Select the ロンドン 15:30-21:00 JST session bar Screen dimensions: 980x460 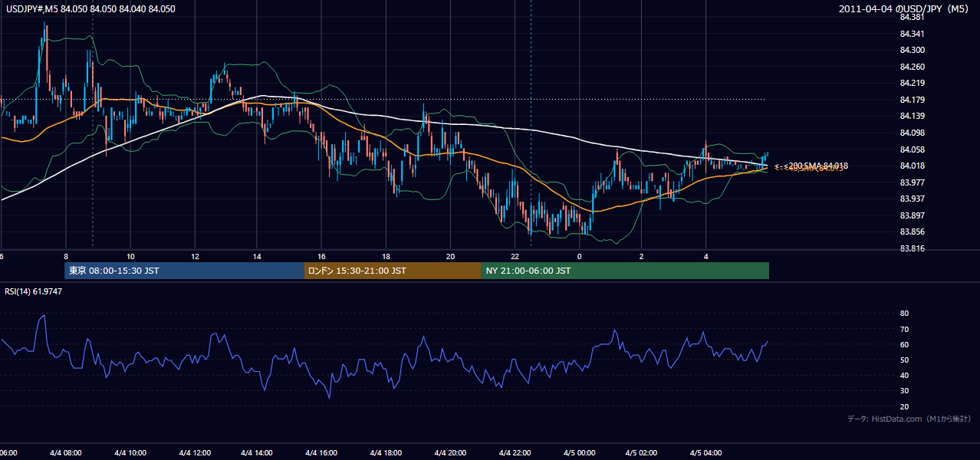pyautogui.click(x=393, y=271)
